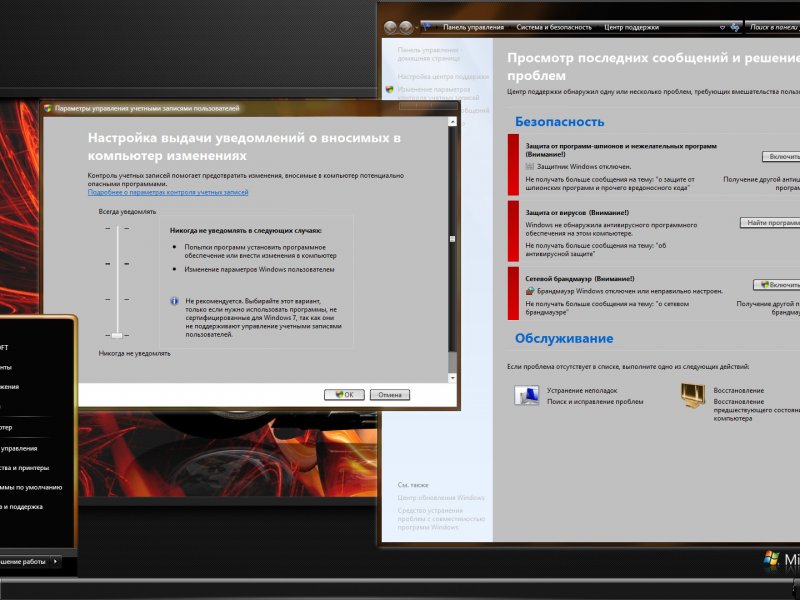Click UAC dialog scrollbar up arrow
The image size is (800, 600).
pos(452,121)
